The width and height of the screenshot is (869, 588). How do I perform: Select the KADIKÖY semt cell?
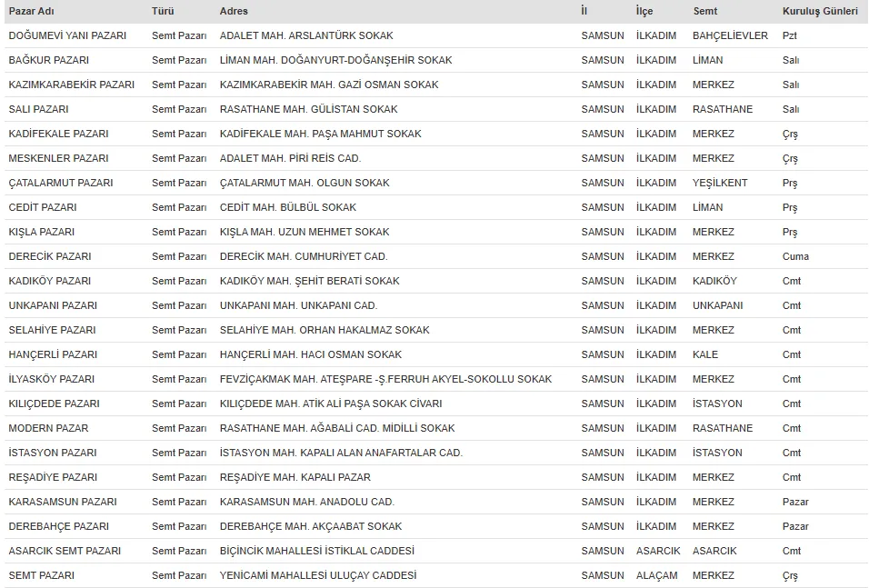tap(715, 281)
